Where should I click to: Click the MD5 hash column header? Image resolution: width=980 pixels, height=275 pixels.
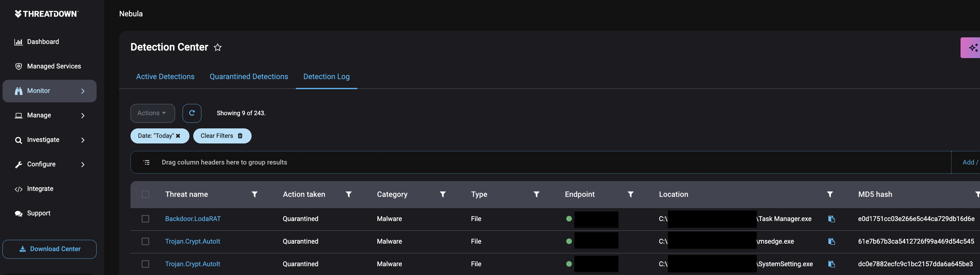[875, 194]
